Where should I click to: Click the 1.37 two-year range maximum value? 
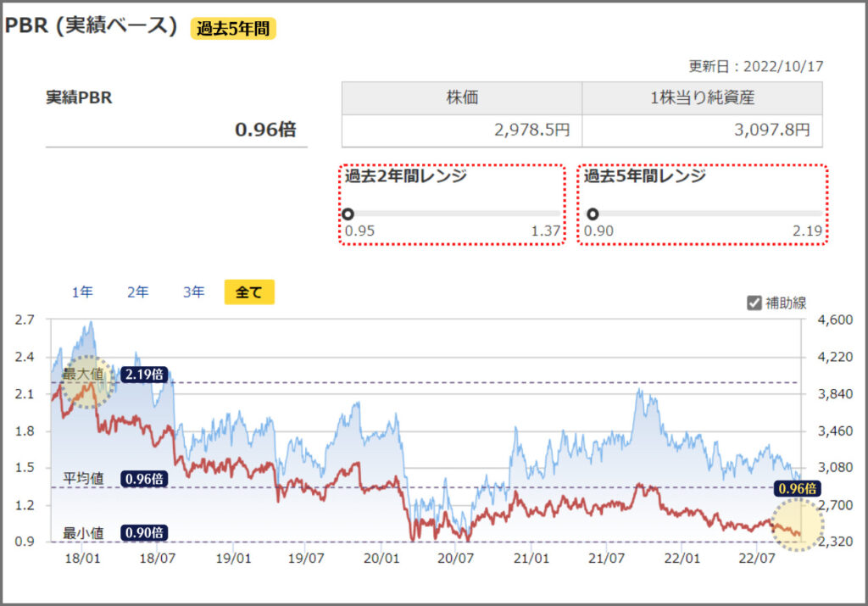click(546, 231)
